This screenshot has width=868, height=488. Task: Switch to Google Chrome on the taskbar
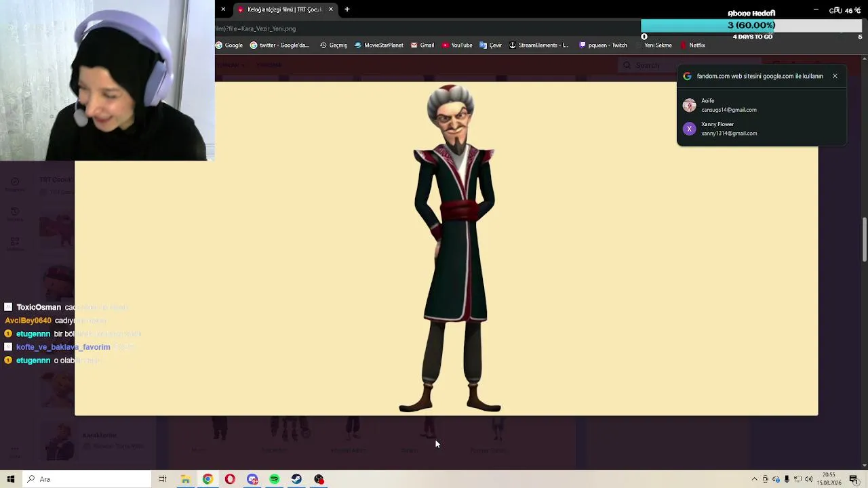pyautogui.click(x=208, y=479)
